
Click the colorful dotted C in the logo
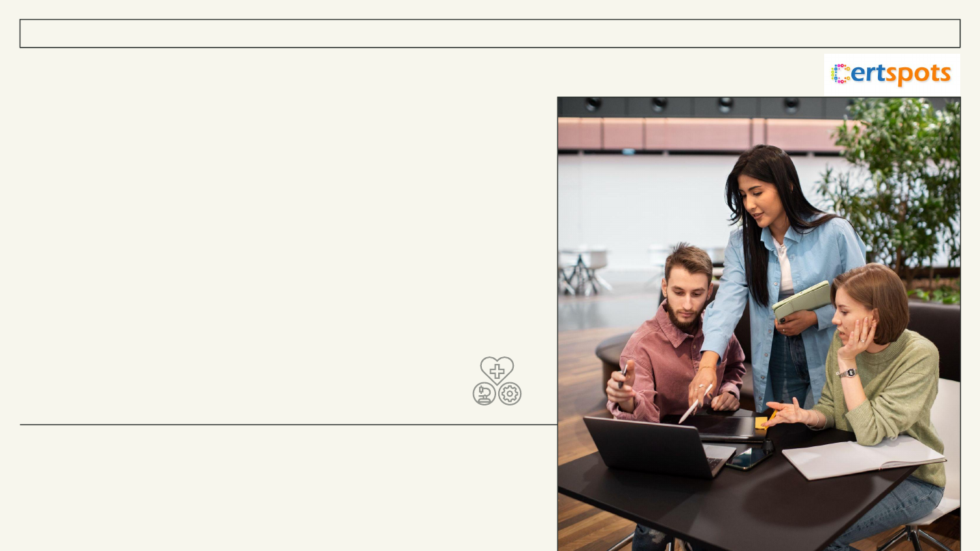841,73
